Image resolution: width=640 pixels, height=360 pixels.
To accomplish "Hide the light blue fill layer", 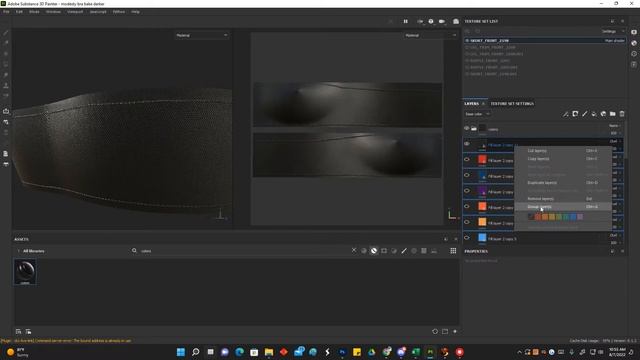I will [x=467, y=238].
